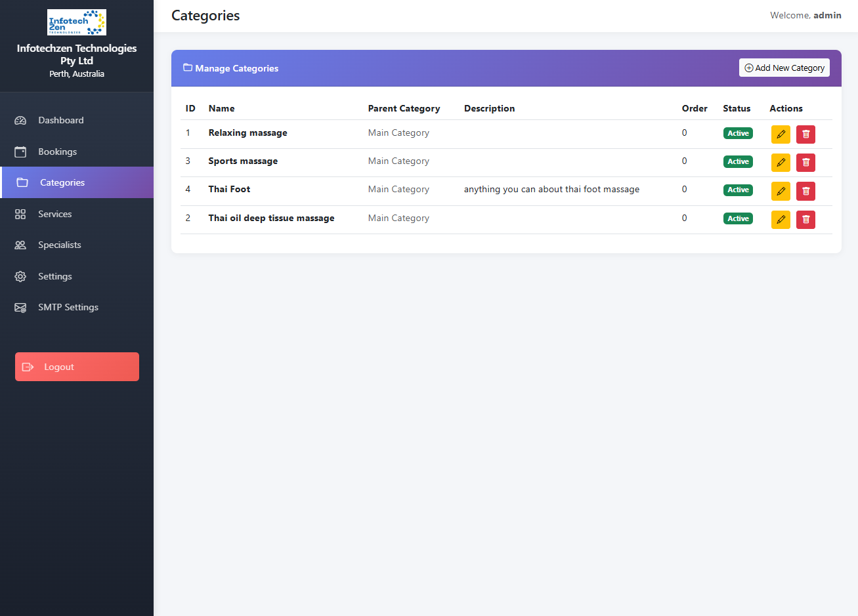This screenshot has height=616, width=858.
Task: Edit Thai oil deep tissue massage category
Action: (781, 220)
